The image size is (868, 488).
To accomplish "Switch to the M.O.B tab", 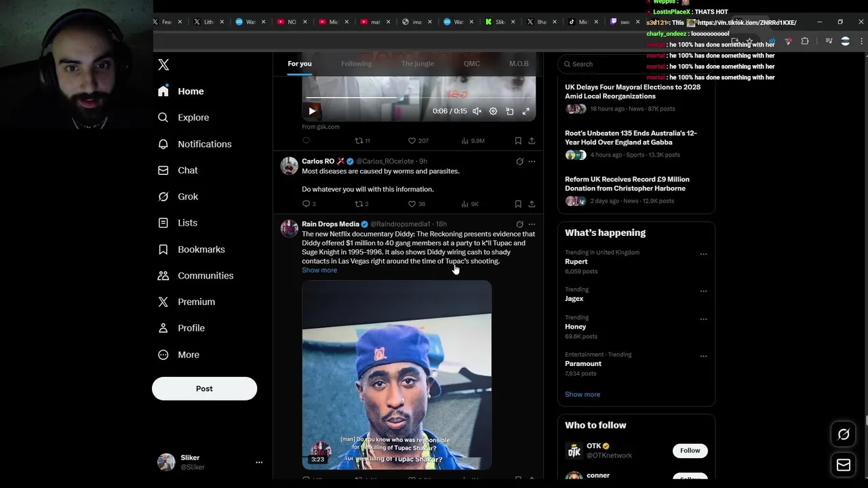I will pyautogui.click(x=519, y=64).
